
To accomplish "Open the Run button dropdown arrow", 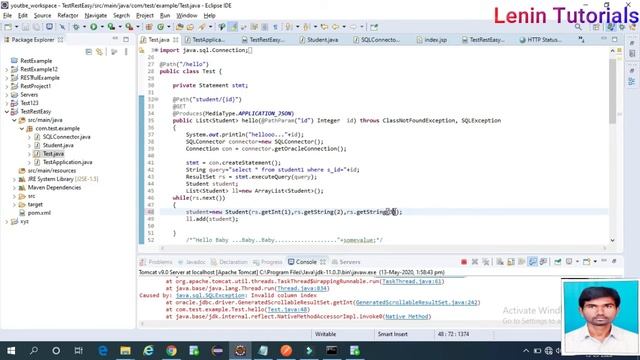I will click(102, 27).
